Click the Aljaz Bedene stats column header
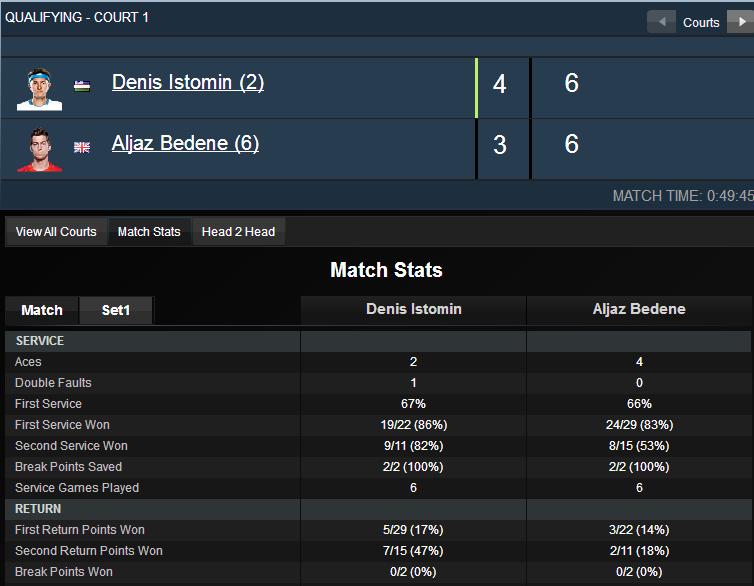This screenshot has width=754, height=586. [x=639, y=309]
